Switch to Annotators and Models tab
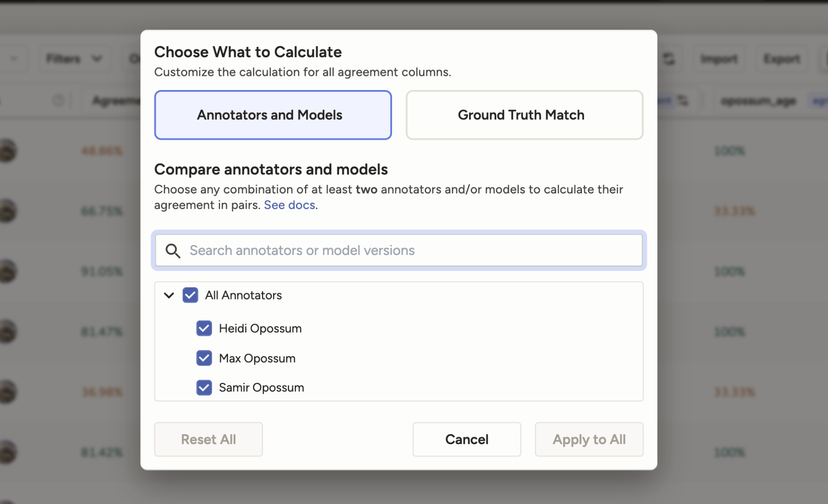The height and width of the screenshot is (504, 828). point(273,115)
